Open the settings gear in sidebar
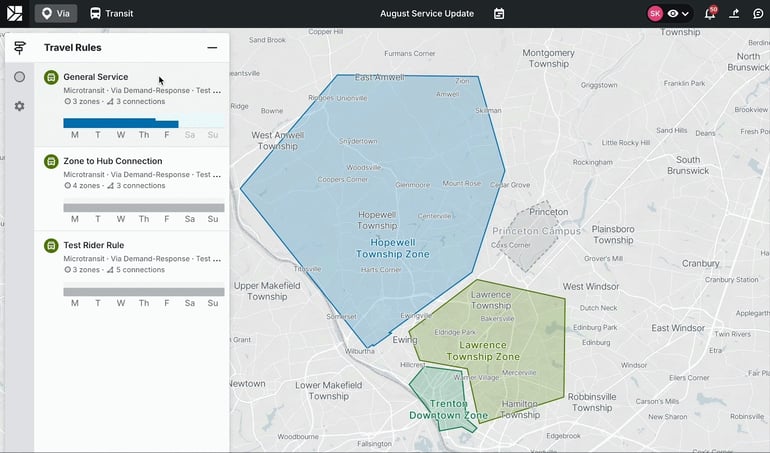This screenshot has height=453, width=770. pos(19,106)
